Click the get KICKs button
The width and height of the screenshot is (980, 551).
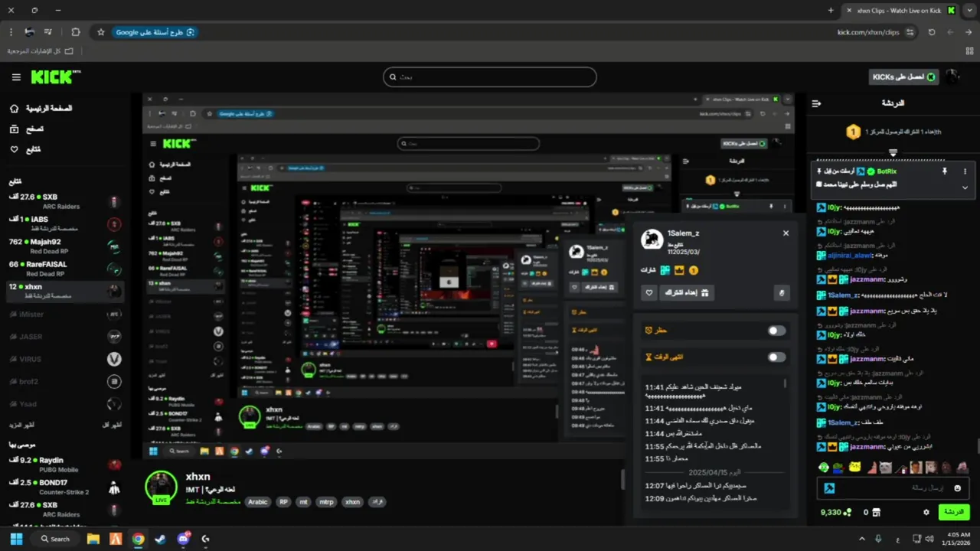904,77
